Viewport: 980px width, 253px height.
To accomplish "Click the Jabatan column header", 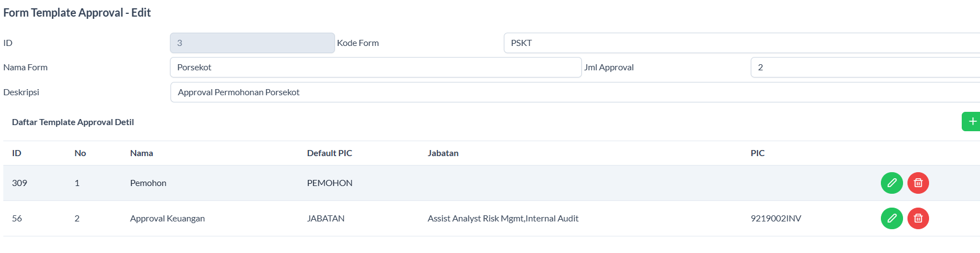I will tap(443, 153).
